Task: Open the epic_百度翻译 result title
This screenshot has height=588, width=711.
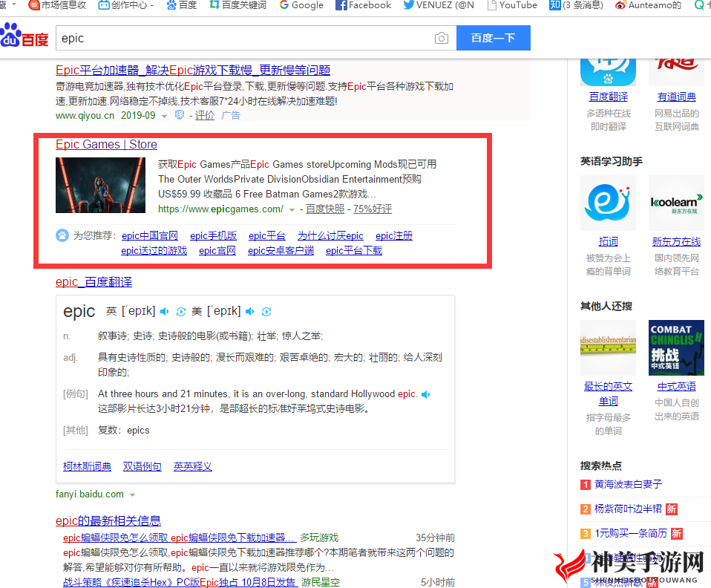Action: (x=94, y=282)
